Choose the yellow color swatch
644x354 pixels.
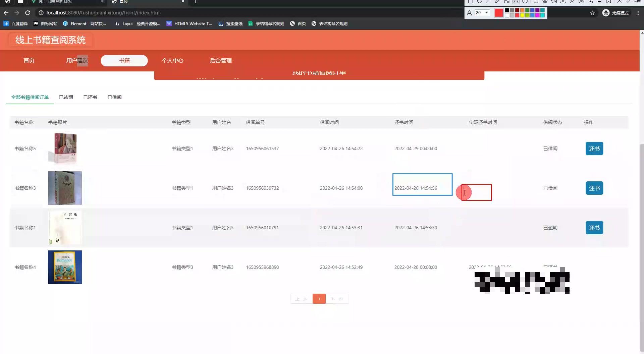click(522, 15)
